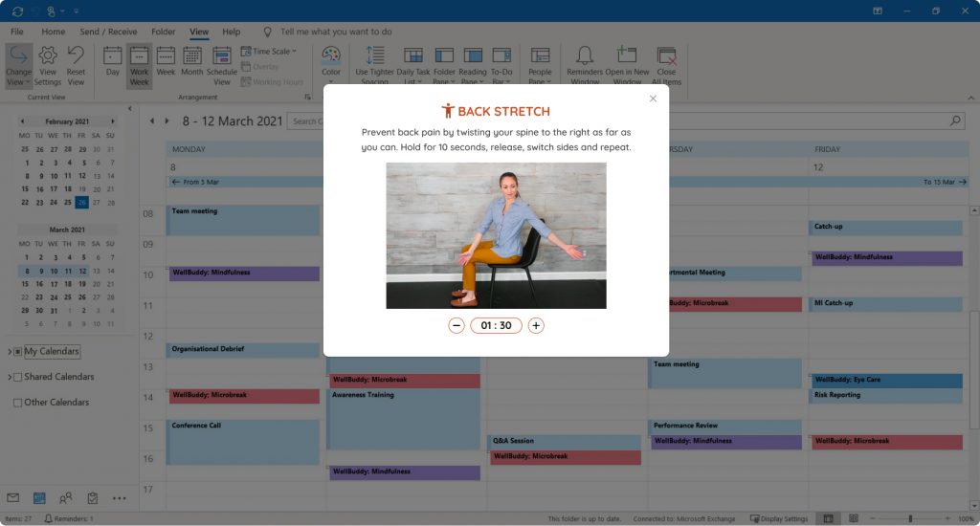Click the search magnifier icon

(x=956, y=121)
